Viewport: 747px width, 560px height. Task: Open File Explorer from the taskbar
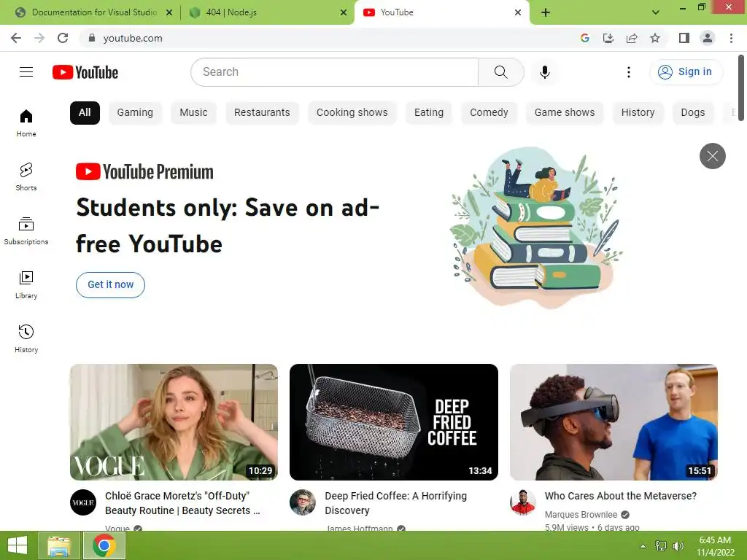pyautogui.click(x=59, y=545)
